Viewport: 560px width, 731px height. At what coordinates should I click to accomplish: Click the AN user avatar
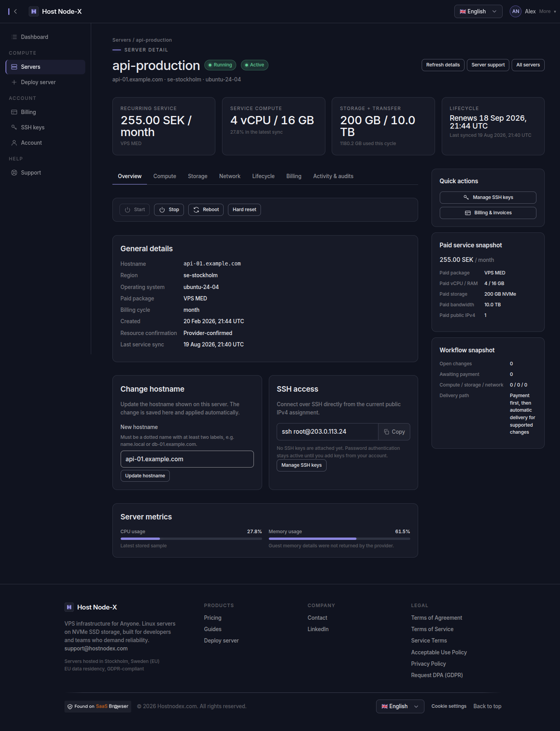pos(516,11)
